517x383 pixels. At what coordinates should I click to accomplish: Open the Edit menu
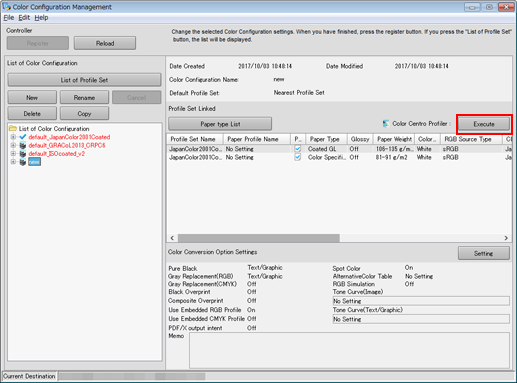click(x=24, y=17)
